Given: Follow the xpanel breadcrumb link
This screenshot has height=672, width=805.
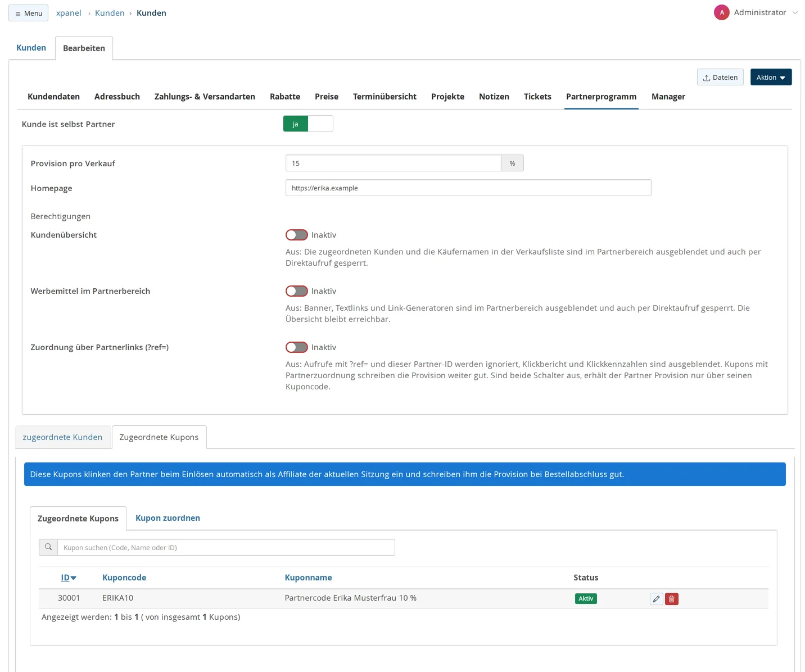Looking at the screenshot, I should (x=69, y=13).
